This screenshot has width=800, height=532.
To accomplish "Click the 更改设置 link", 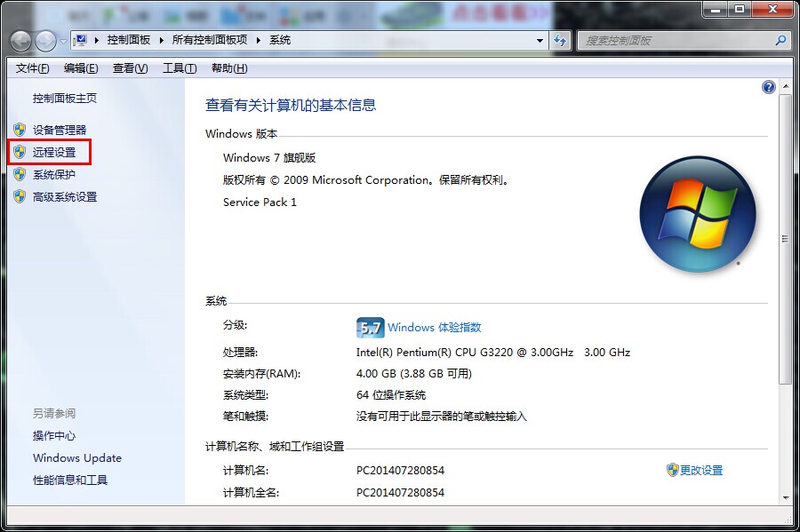I will click(700, 470).
